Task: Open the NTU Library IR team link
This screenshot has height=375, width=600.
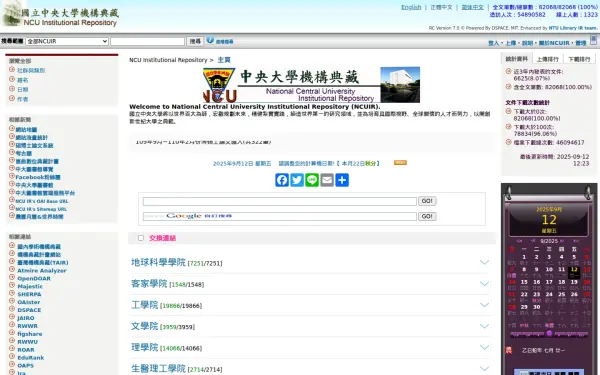Action: [x=573, y=28]
